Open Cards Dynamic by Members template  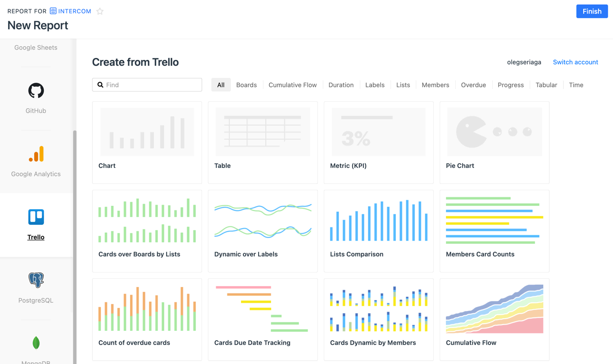click(379, 320)
